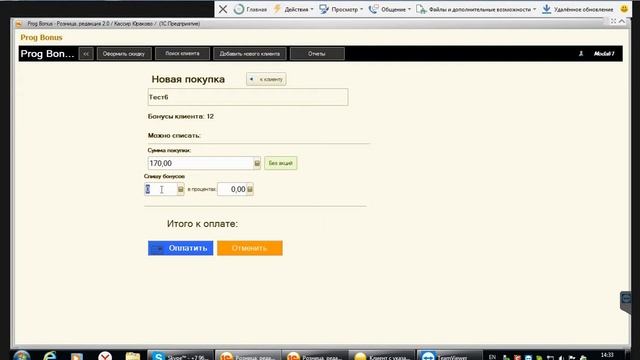
Task: Click the Бонусы клиента: 12 text
Action: click(x=181, y=116)
